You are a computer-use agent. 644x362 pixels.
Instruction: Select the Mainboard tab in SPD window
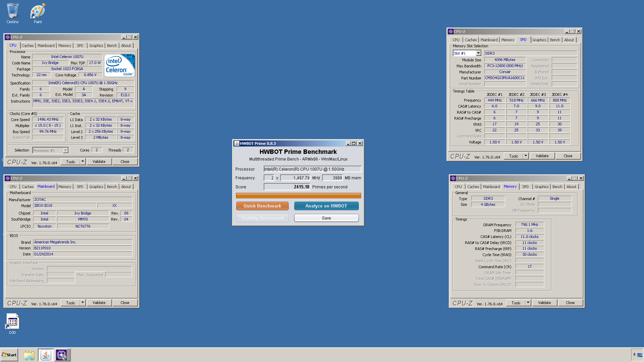(489, 40)
